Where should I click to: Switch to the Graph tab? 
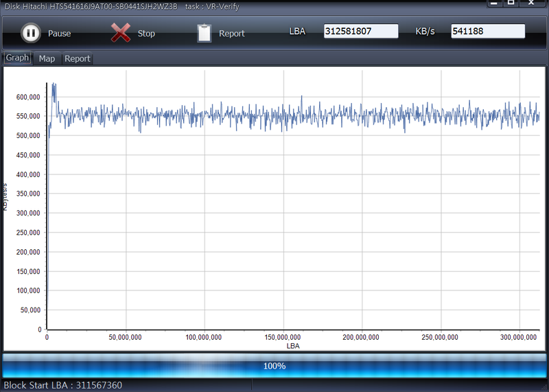pos(17,58)
